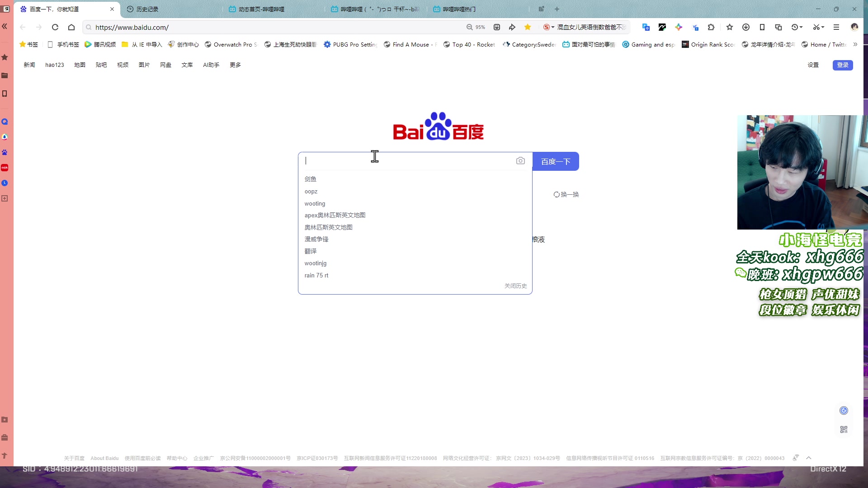Open the AI助手 nav link

(x=211, y=65)
